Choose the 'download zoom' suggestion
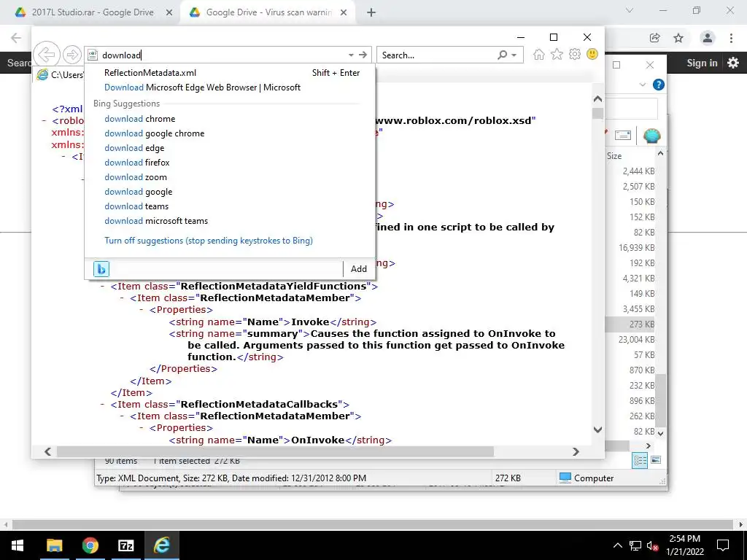Image resolution: width=747 pixels, height=560 pixels. (x=230, y=177)
